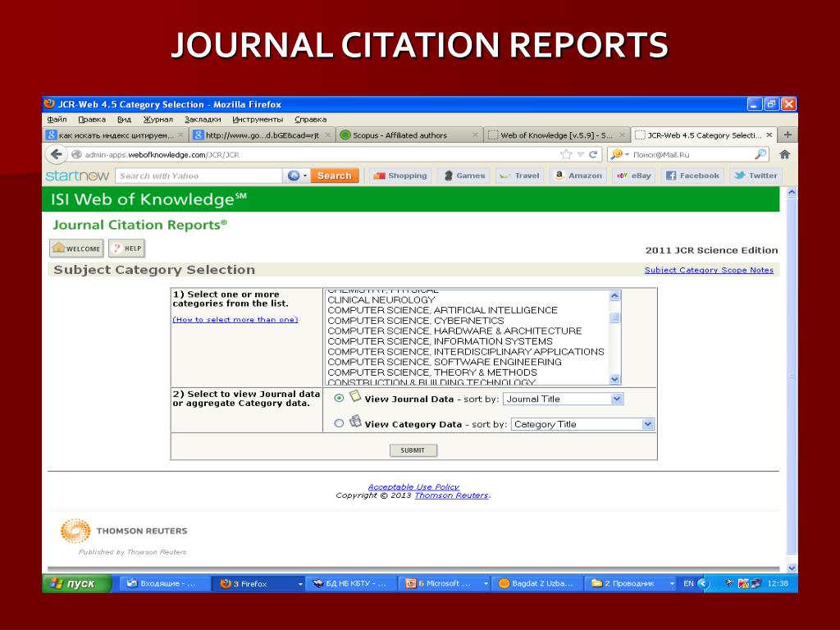Screen dimensions: 840x630
Task: Open the Справка menu
Action: click(x=310, y=119)
